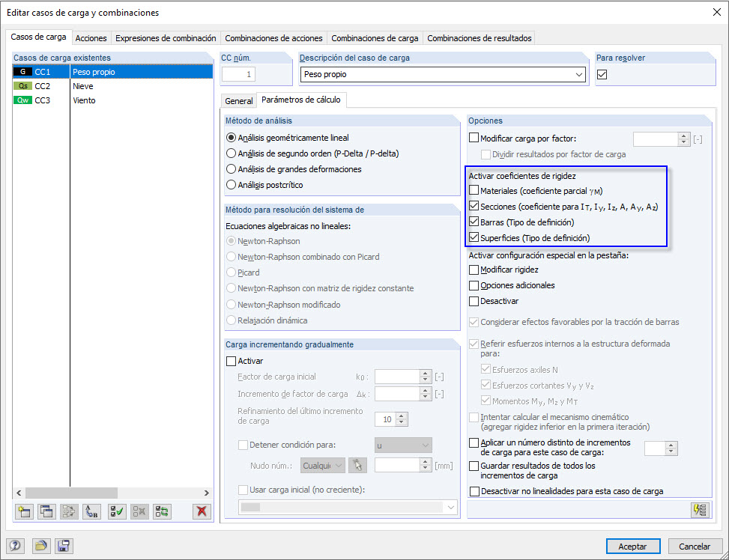The image size is (729, 560).
Task: Save settings floppy disk icon
Action: click(64, 546)
